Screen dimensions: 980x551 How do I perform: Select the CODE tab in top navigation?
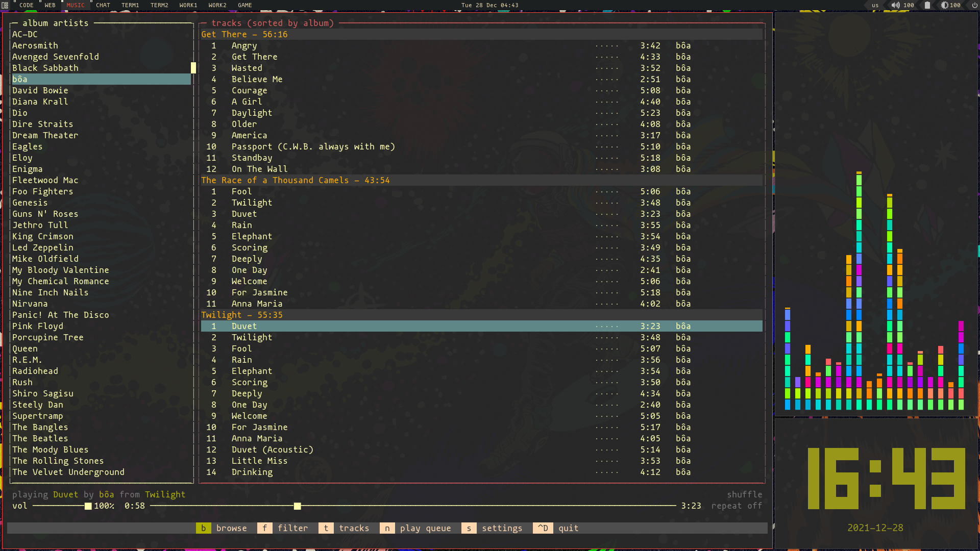coord(26,5)
